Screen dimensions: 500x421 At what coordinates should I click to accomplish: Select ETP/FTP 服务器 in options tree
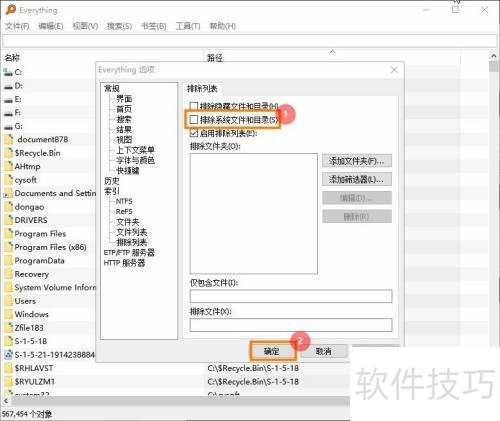129,253
